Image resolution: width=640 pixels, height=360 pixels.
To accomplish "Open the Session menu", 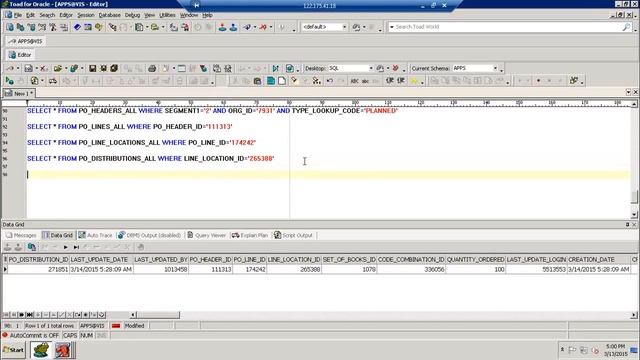I will [86, 15].
